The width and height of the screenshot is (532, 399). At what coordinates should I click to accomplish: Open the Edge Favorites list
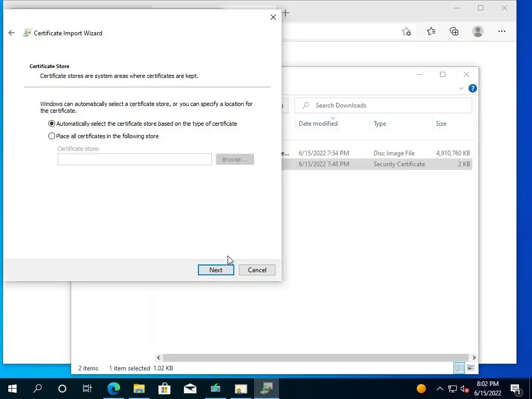431,32
